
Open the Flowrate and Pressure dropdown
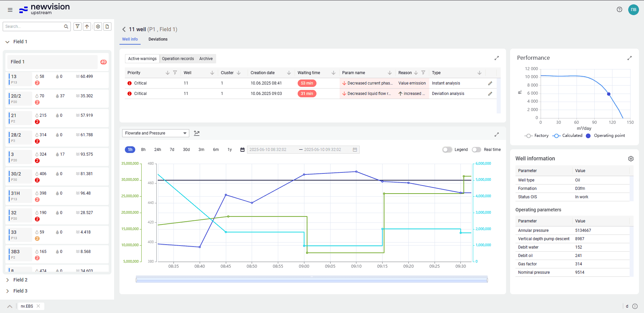(x=156, y=133)
